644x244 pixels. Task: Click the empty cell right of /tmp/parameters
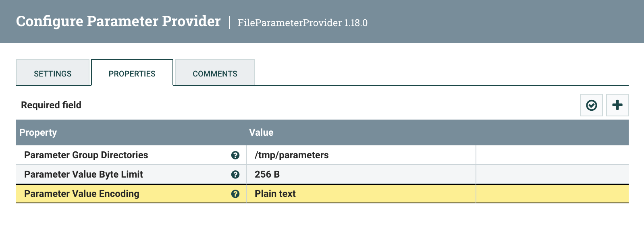[552, 155]
